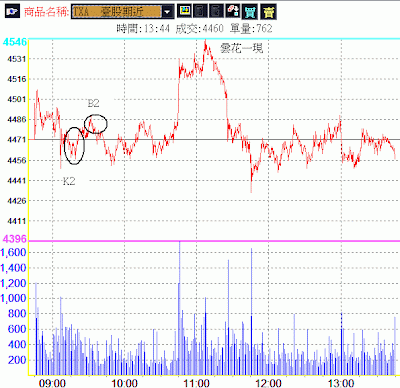Click the cyan 4546 high price label
400x388 pixels.
click(x=14, y=42)
